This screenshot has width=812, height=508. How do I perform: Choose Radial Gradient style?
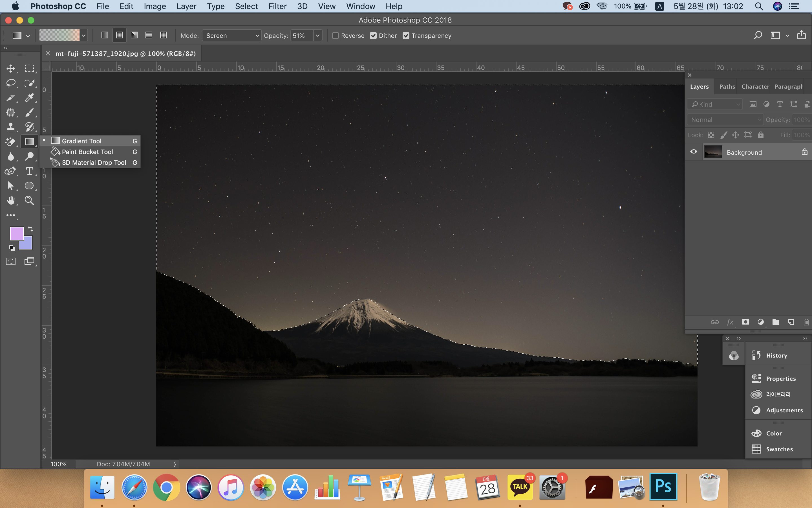coord(120,35)
